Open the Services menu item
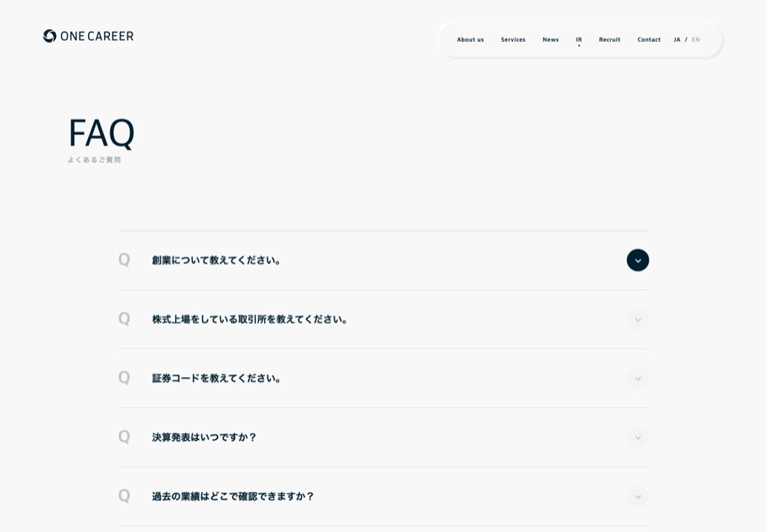This screenshot has width=767, height=532. (x=513, y=39)
